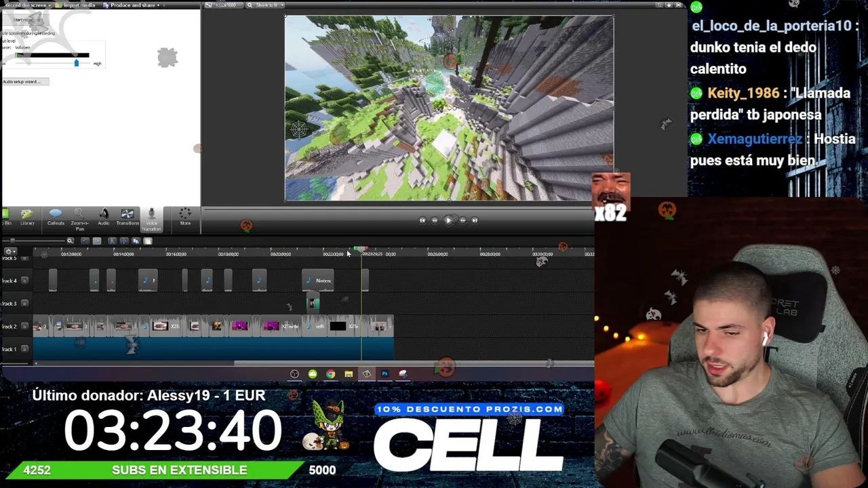868x488 pixels.
Task: Toggle the lock on Track 1
Action: click(x=25, y=350)
